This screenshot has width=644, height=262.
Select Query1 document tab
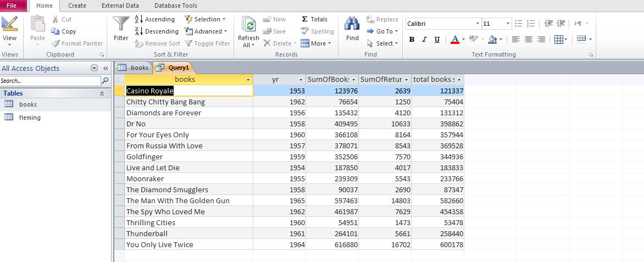172,68
